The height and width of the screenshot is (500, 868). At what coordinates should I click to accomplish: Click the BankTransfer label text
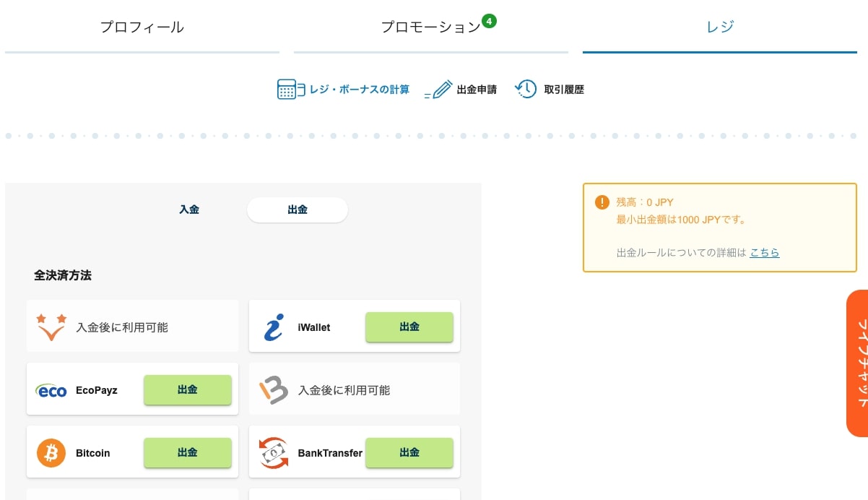point(330,453)
